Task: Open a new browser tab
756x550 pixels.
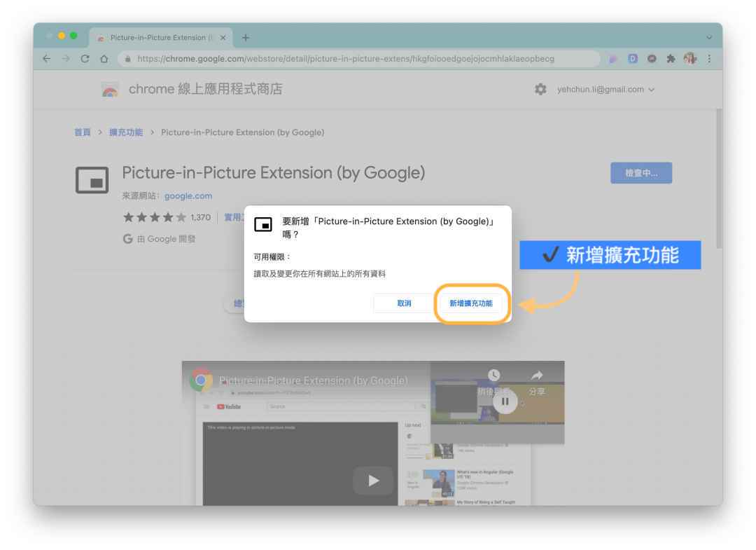Action: pos(245,37)
